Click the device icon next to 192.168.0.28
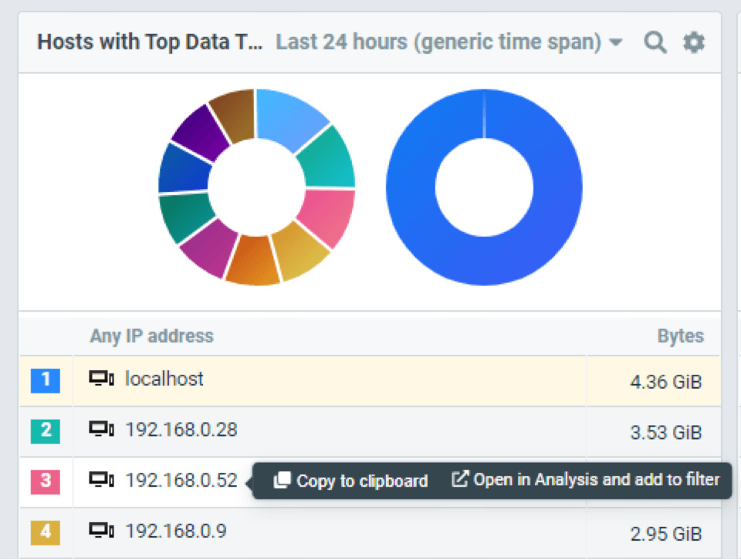 (x=102, y=430)
